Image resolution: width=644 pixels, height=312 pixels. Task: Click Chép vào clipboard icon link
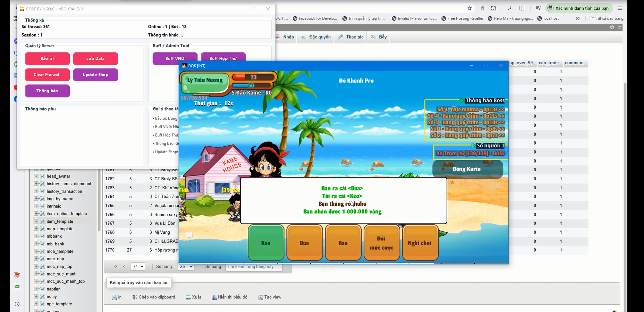pos(154,297)
